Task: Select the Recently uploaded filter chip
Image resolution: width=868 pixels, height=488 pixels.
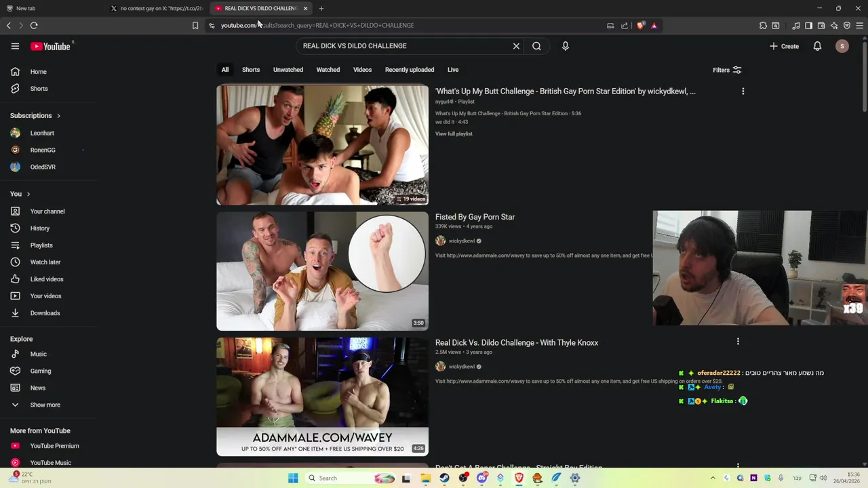Action: pos(410,70)
